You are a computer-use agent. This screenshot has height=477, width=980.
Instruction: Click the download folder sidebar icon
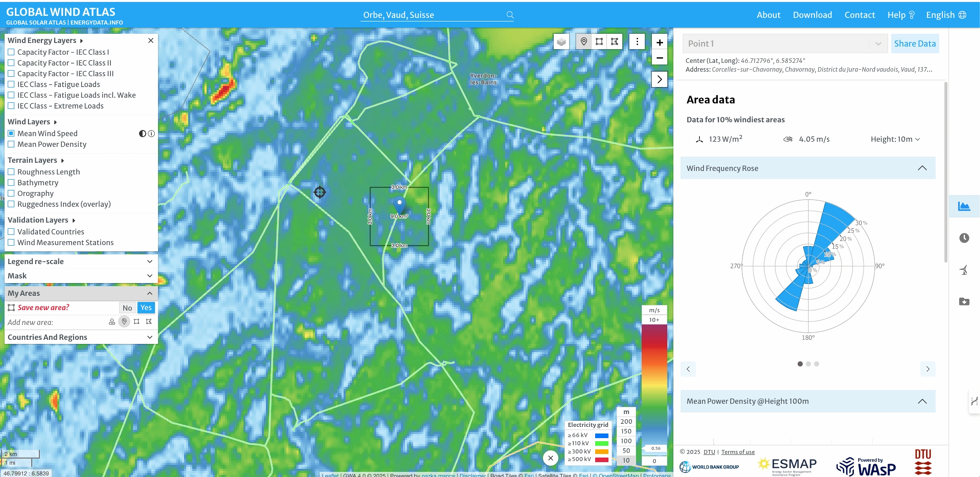click(964, 302)
